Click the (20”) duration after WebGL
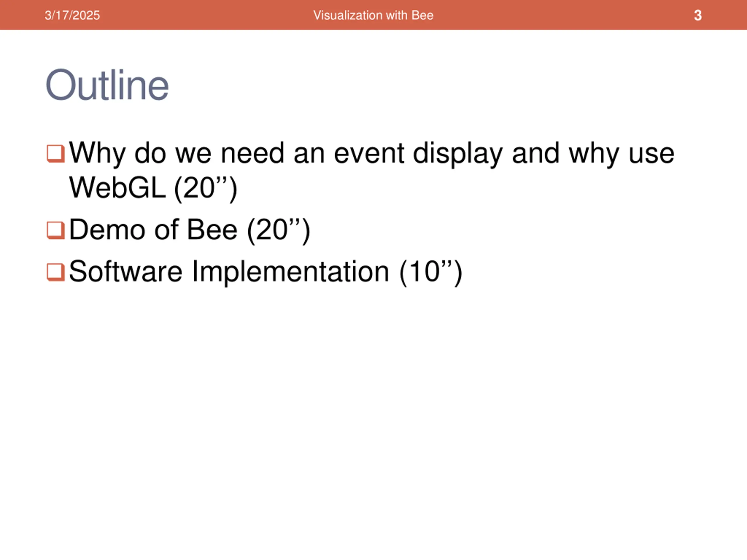747x560 pixels. [x=205, y=188]
